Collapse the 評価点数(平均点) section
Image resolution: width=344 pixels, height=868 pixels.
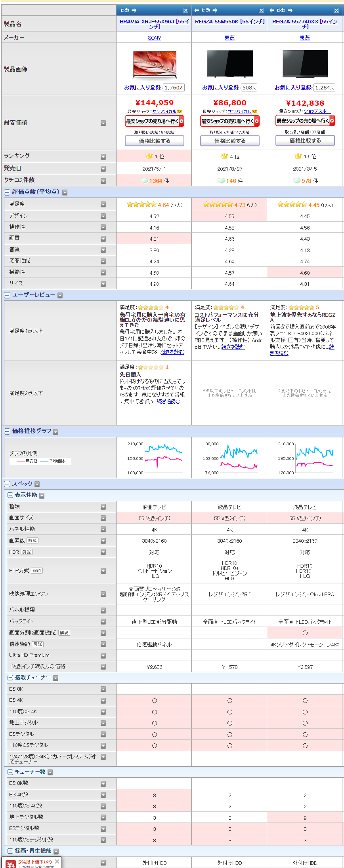coord(7,192)
